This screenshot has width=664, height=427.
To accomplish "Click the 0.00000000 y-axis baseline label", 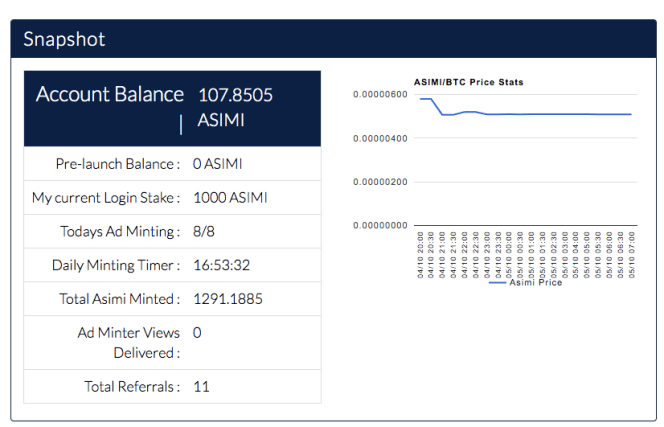I will [x=380, y=226].
